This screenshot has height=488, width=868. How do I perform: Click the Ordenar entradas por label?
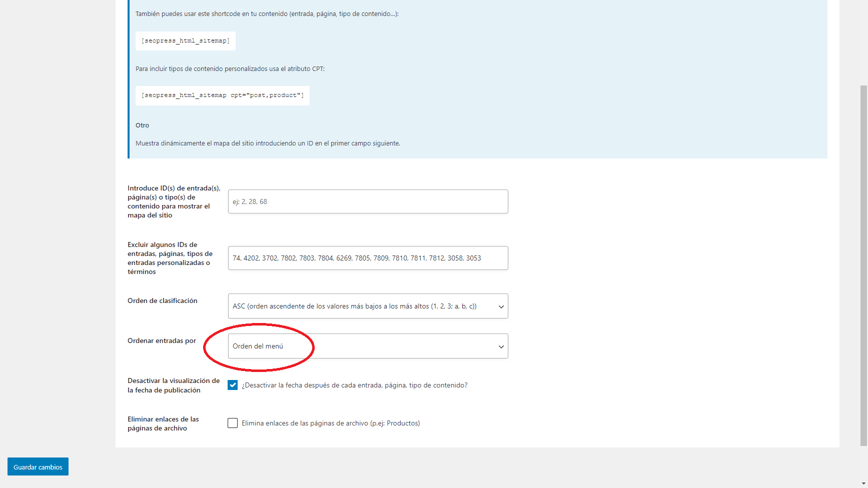pos(162,340)
